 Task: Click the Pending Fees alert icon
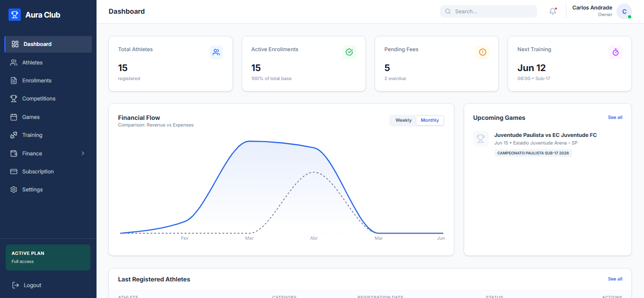[483, 52]
